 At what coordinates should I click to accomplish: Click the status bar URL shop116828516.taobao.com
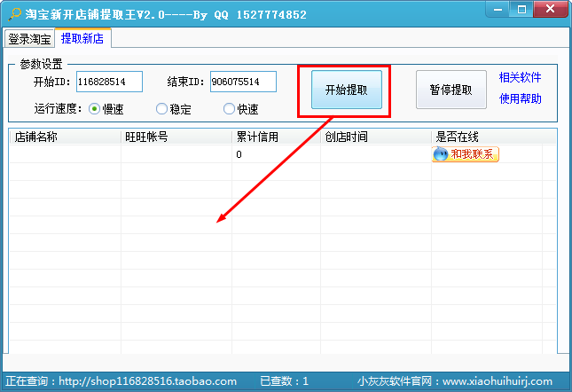[147, 381]
